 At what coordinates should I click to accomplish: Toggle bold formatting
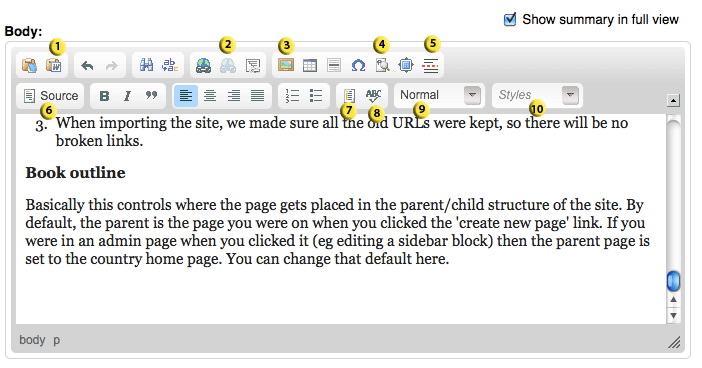(x=104, y=96)
